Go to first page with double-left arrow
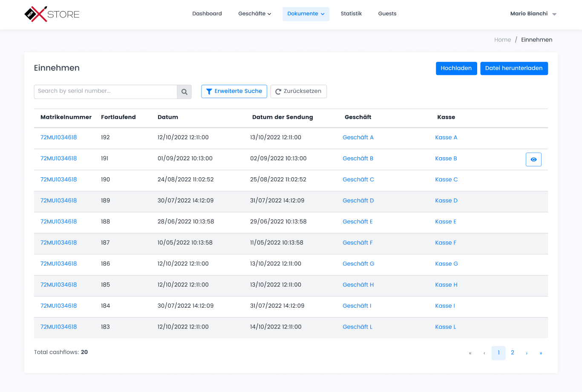 pos(470,353)
